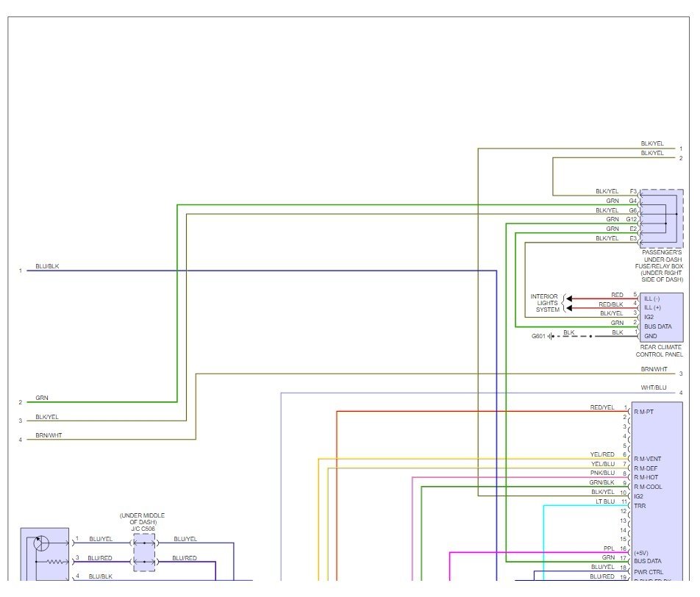Click the "GRN/BLK" wire label at pin 9

click(x=601, y=483)
